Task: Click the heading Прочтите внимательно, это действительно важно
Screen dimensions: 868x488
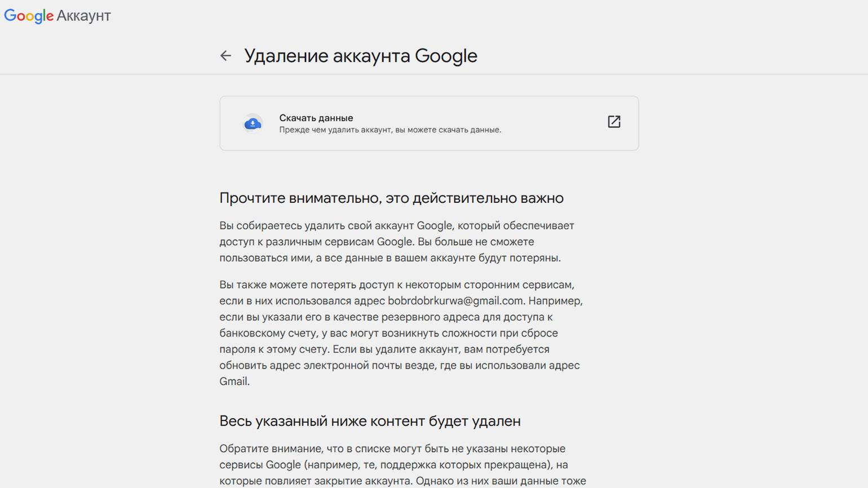Action: 391,198
